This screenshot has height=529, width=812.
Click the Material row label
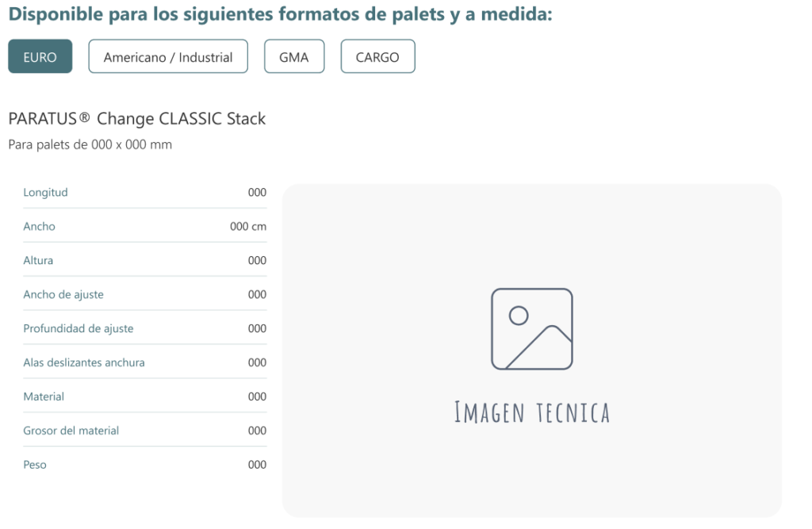(x=44, y=397)
